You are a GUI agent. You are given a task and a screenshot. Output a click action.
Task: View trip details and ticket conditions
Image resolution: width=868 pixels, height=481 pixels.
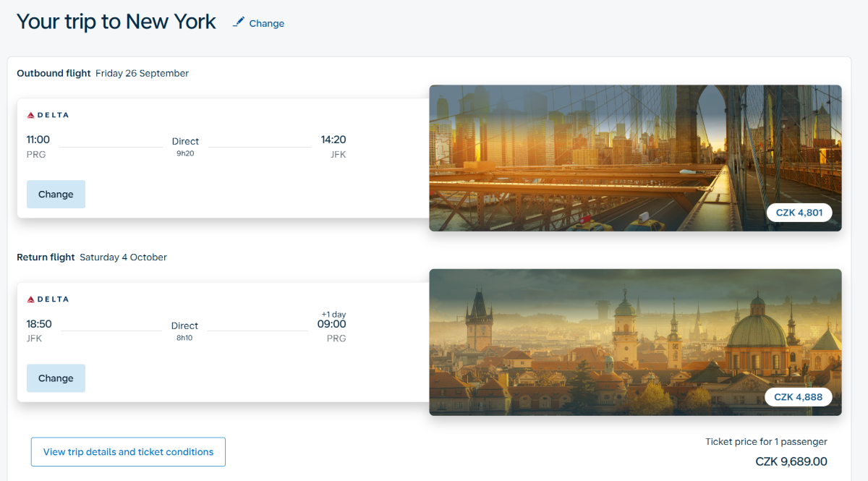point(128,452)
